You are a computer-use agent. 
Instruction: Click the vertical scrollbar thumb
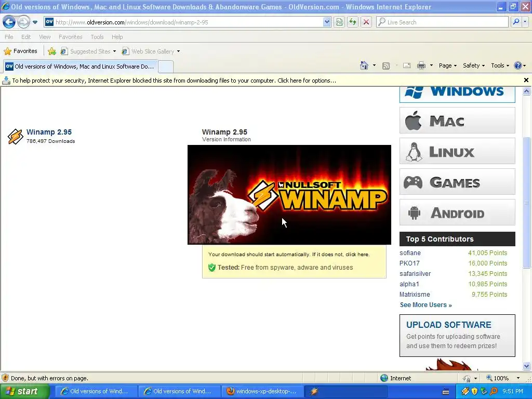click(527, 203)
